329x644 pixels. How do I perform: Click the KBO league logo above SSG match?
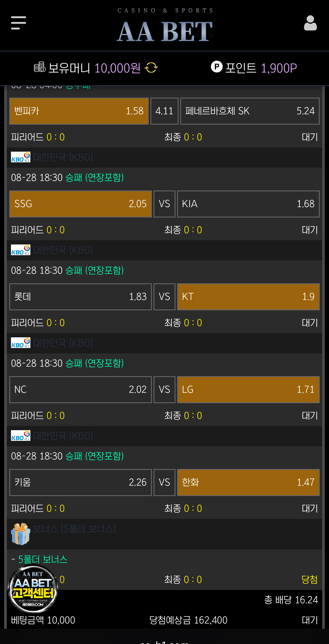(x=21, y=157)
